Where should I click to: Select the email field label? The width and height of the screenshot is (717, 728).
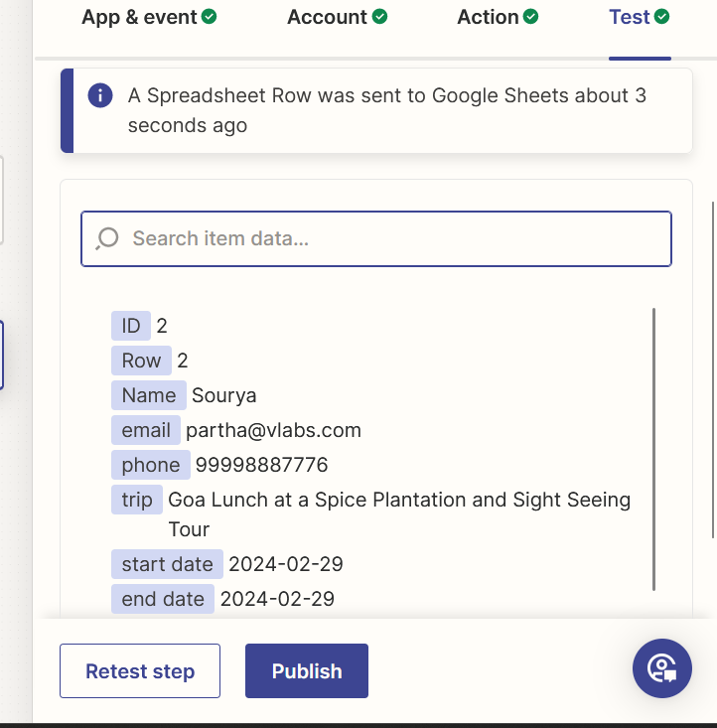[146, 430]
